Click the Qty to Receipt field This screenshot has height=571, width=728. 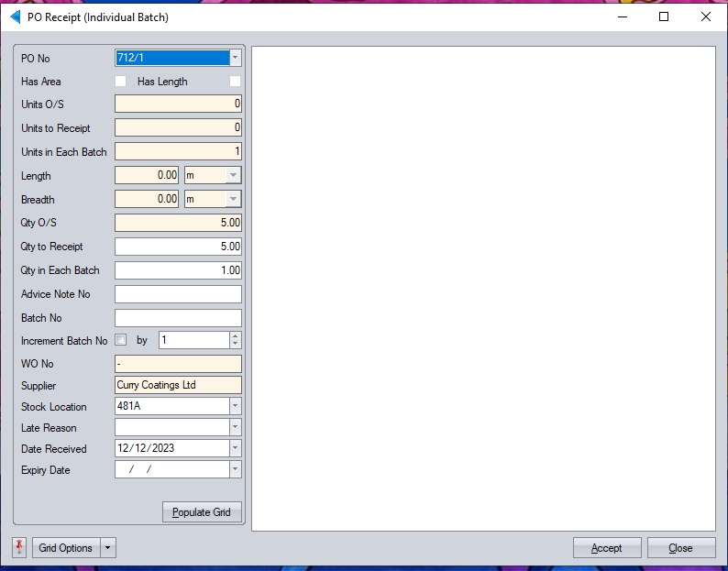tap(178, 247)
